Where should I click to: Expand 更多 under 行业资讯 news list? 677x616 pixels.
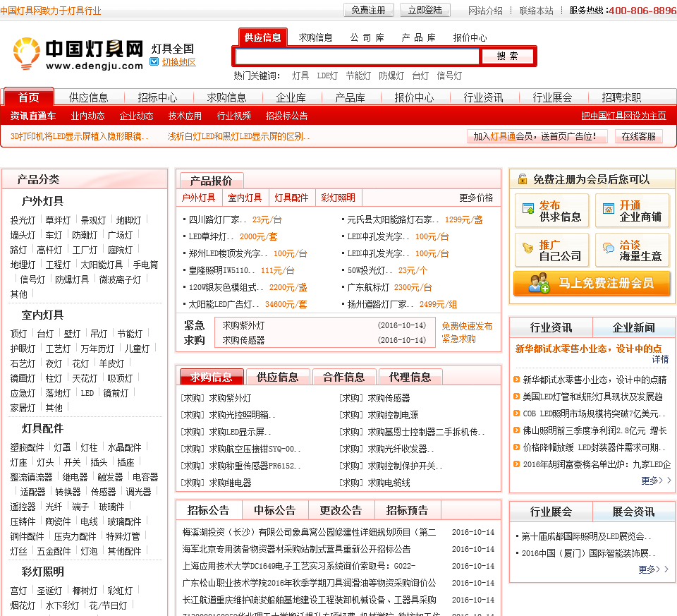pyautogui.click(x=655, y=481)
